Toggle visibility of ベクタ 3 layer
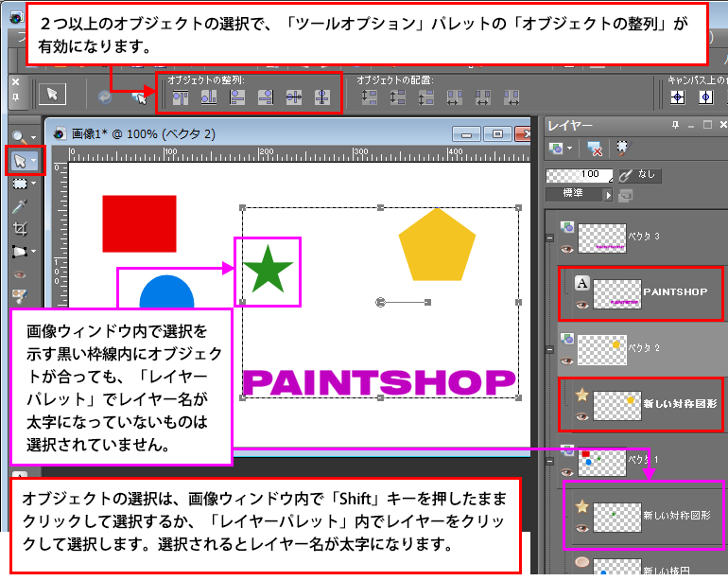Image resolution: width=728 pixels, height=581 pixels. (x=566, y=249)
